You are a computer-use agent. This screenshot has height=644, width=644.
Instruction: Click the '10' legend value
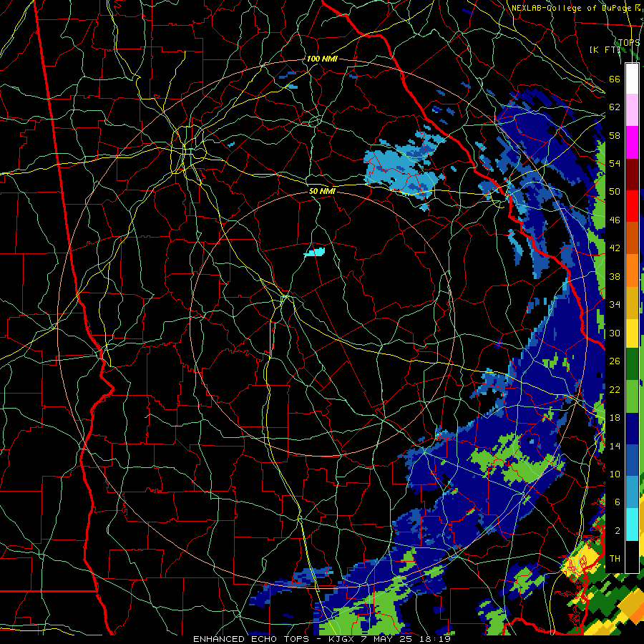point(615,474)
